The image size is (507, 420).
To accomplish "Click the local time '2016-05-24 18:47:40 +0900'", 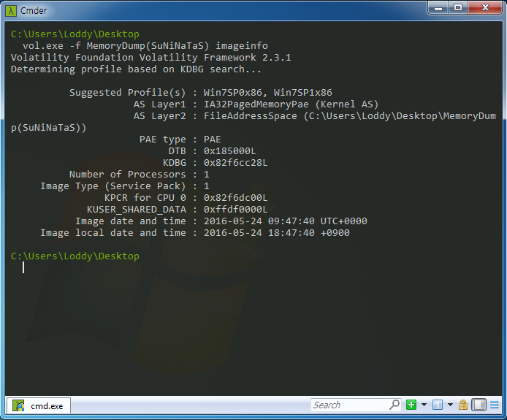I will (277, 233).
